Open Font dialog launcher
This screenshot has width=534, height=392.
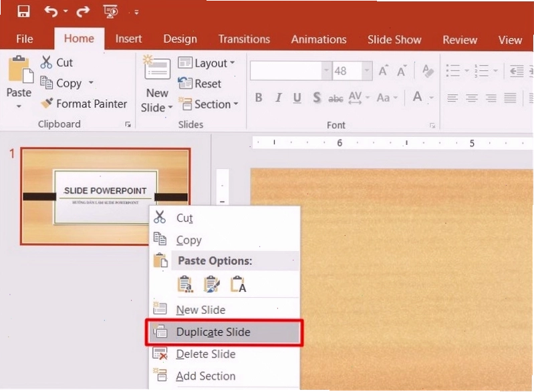point(432,126)
